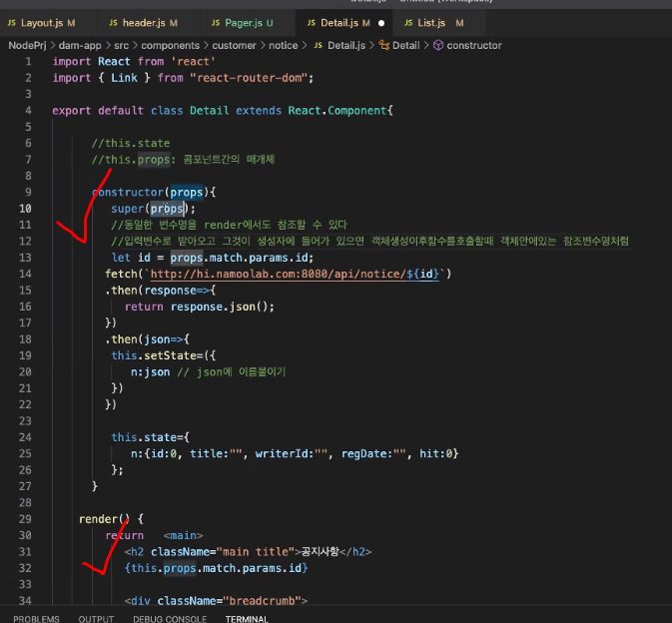Click the JS file icon on Pager.js tab
Viewport: 672px width, 623px height.
pyautogui.click(x=216, y=23)
